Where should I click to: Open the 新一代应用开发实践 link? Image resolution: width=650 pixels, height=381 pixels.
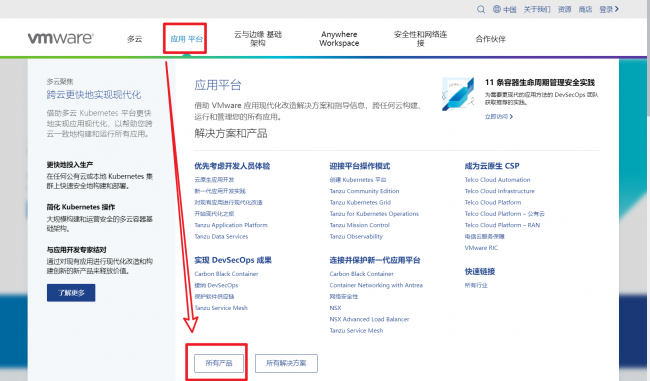point(220,191)
